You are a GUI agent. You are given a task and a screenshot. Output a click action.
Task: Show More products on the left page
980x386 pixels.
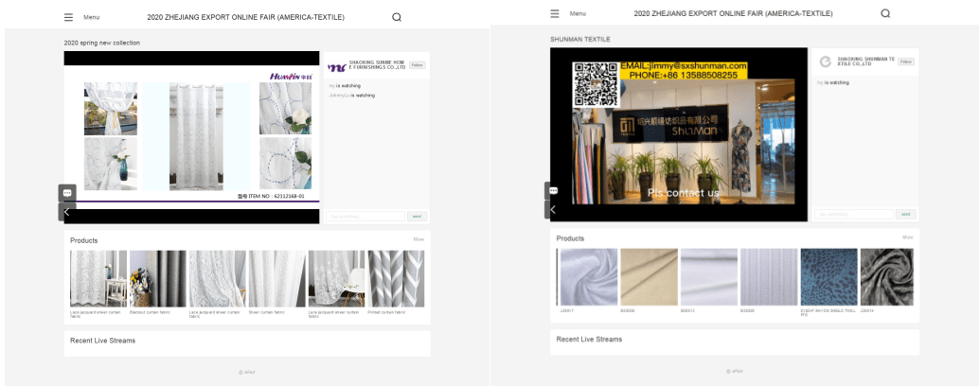click(419, 239)
